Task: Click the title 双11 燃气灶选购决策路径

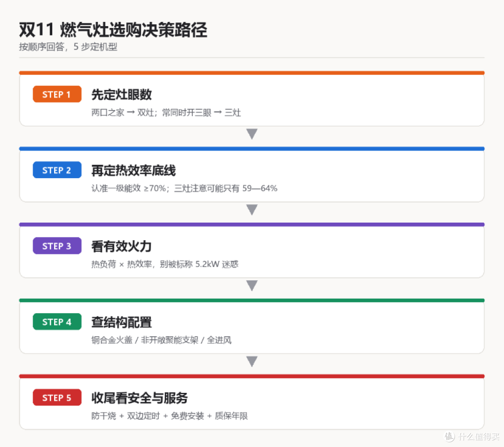Action: point(113,30)
